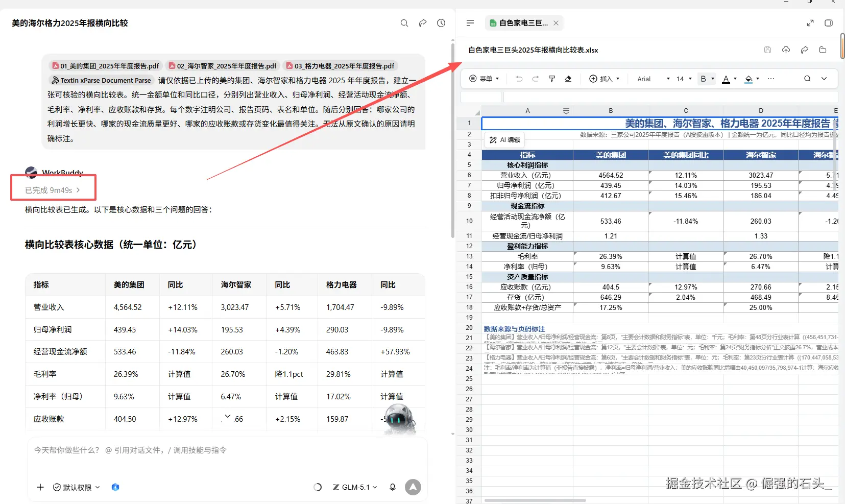Open the 插入 insert dropdown
The image size is (845, 504).
(605, 79)
